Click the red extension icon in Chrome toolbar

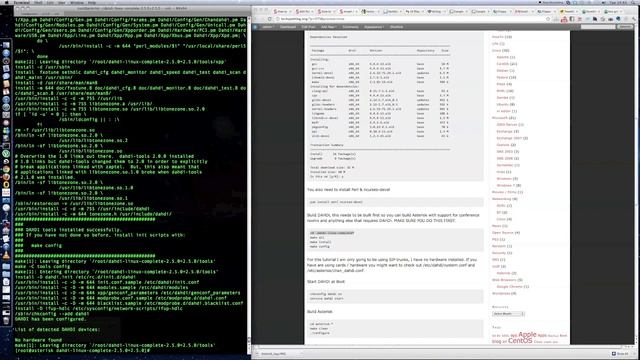click(x=564, y=19)
